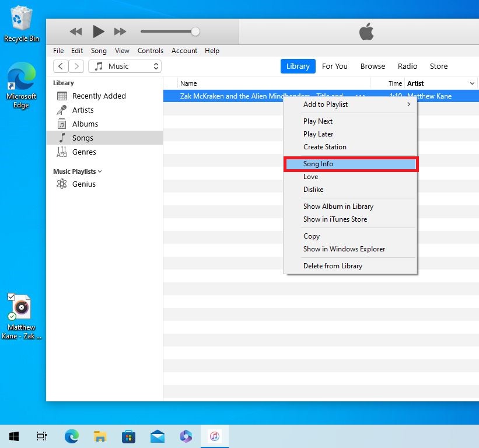Choose Show in Windows Explorer
Viewport: 479px width, 448px height.
click(351, 249)
